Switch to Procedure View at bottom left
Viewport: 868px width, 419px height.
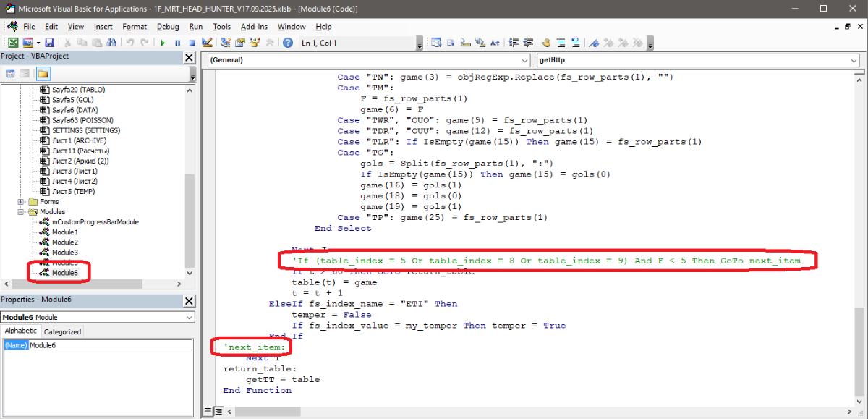[208, 411]
